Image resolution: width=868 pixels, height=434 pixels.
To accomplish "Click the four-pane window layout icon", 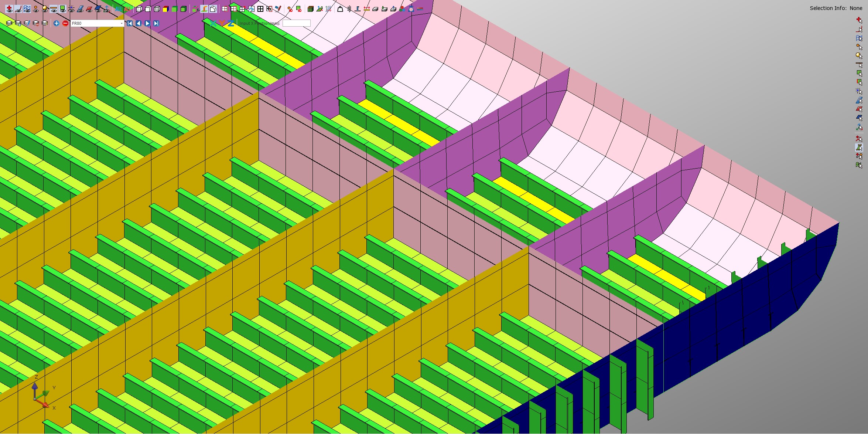I will 260,9.
